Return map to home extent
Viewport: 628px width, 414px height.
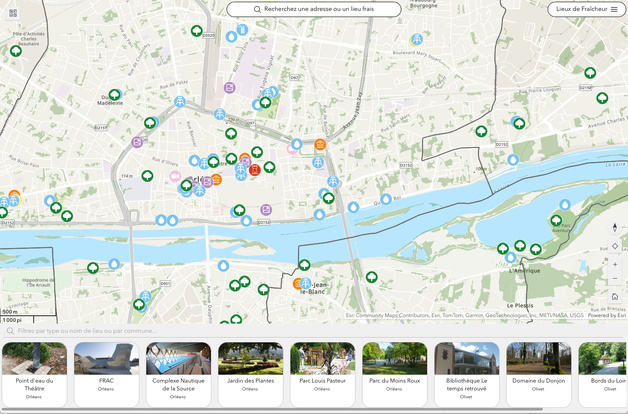[614, 297]
